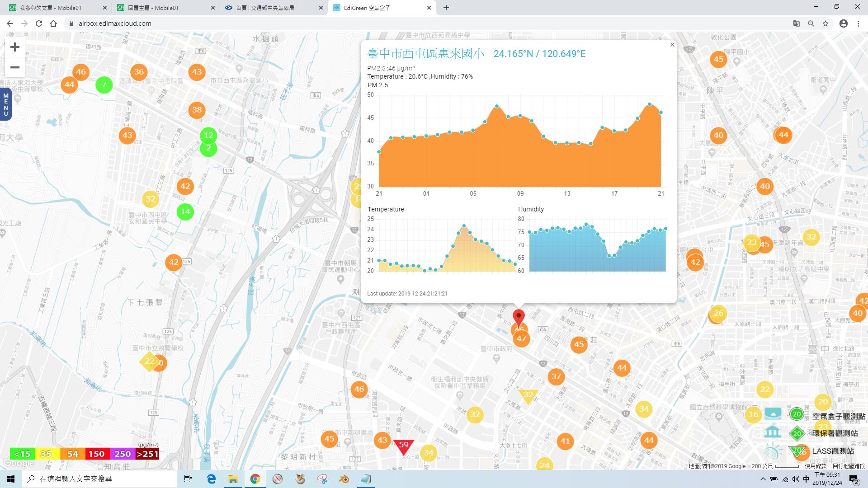Click the Google logo on map

point(19,463)
